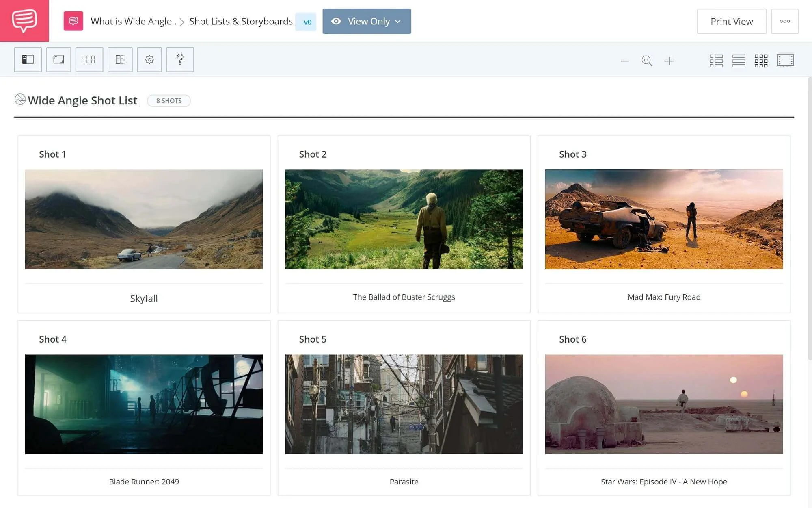Click the filmstrip view icon
This screenshot has height=508, width=812.
[x=786, y=60]
